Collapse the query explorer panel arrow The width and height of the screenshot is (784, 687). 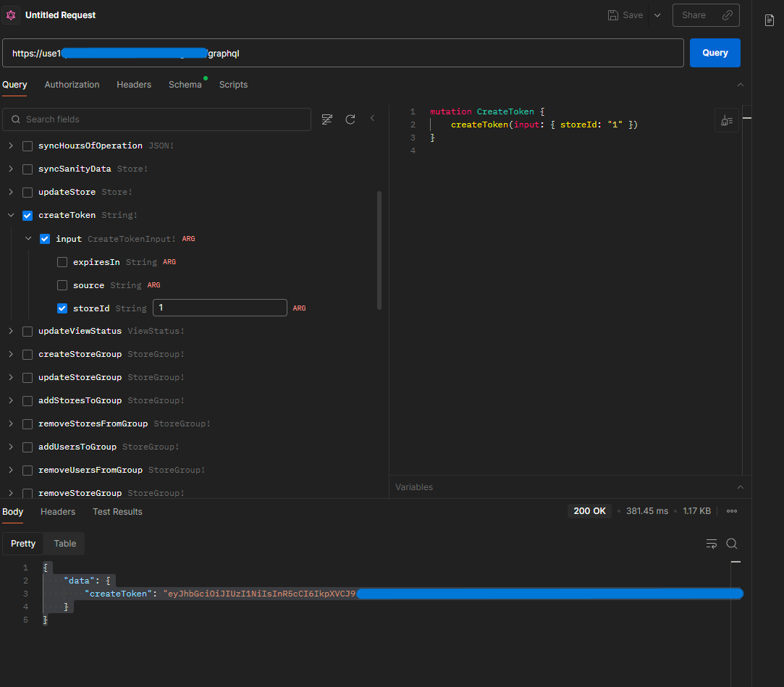coord(373,119)
